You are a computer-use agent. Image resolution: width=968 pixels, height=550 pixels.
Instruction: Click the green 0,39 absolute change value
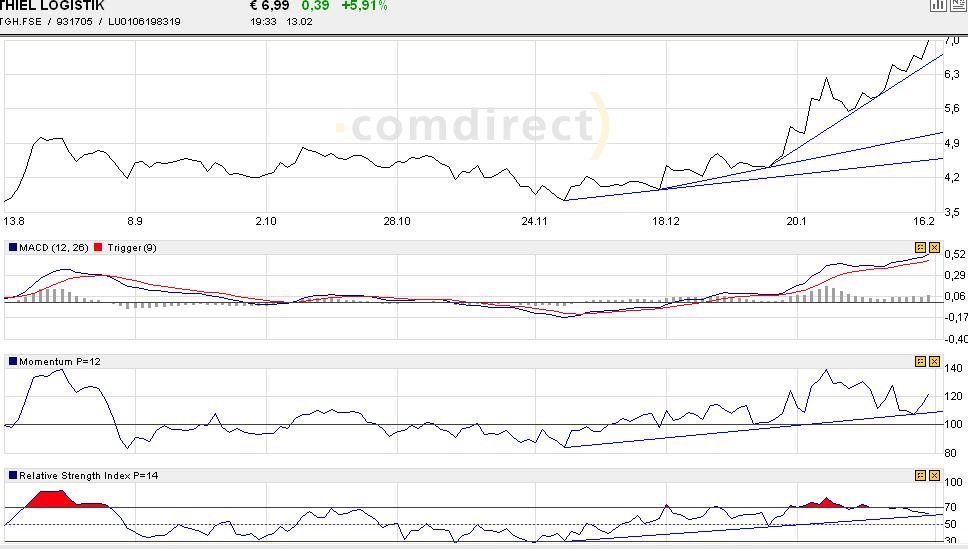pyautogui.click(x=315, y=6)
